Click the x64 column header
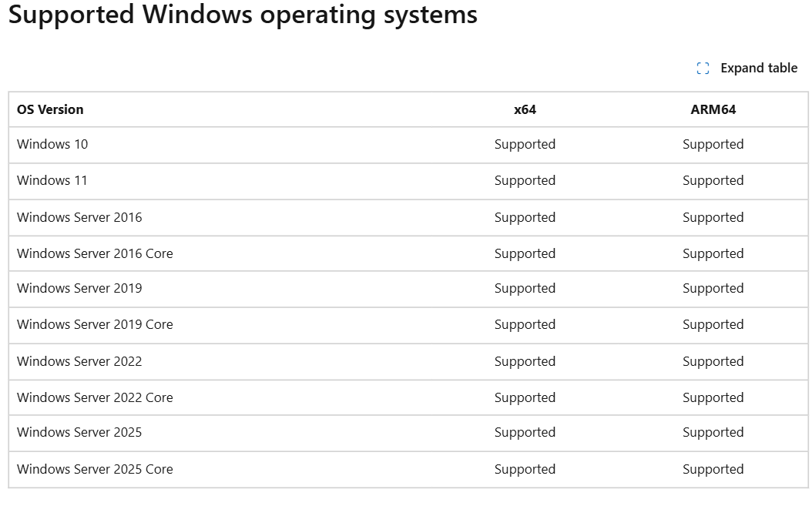Image resolution: width=812 pixels, height=506 pixels. click(x=525, y=109)
